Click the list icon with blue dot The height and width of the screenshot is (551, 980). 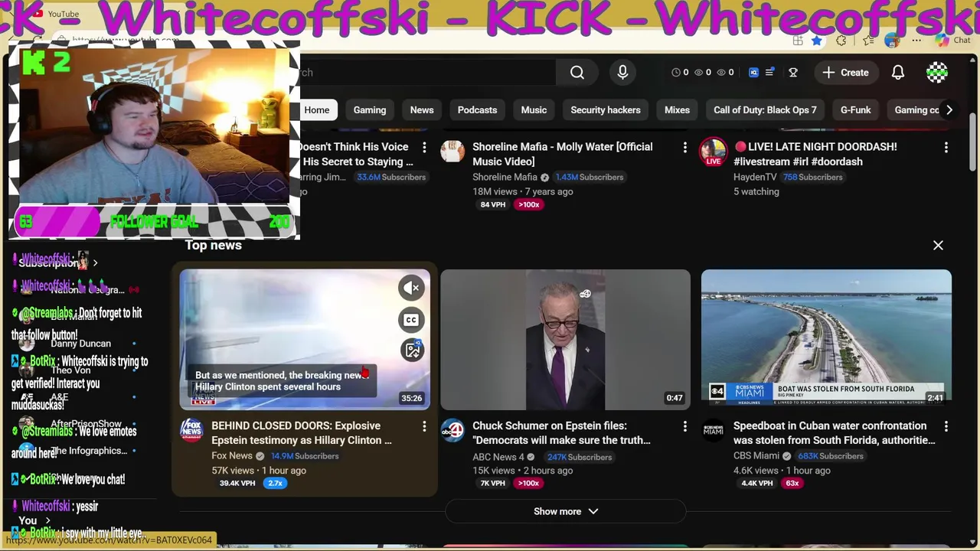(769, 73)
